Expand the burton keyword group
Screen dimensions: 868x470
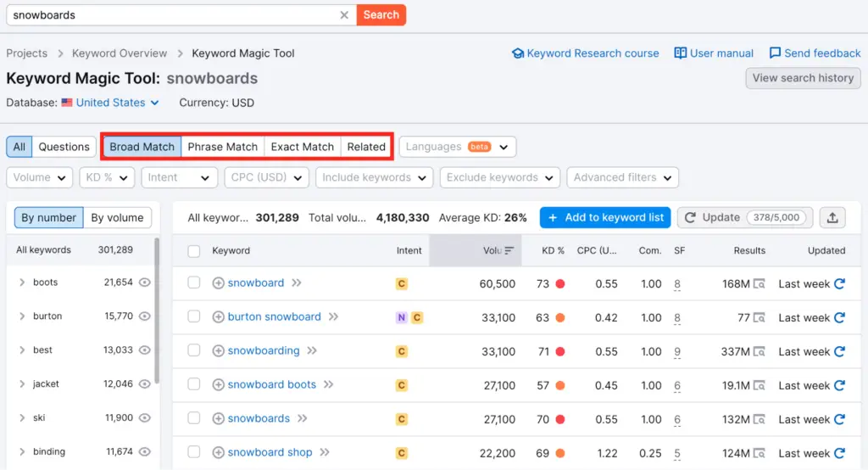click(22, 316)
